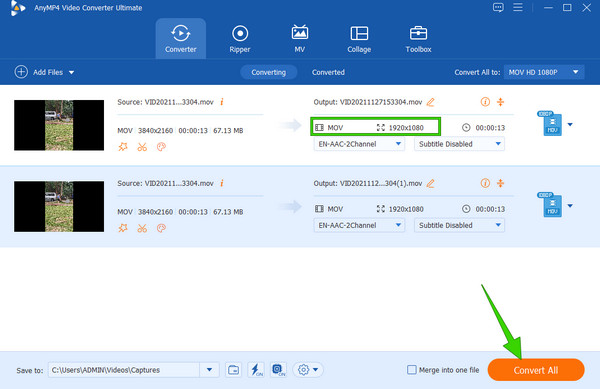The image size is (600, 389).
Task: Click compress/split icon for second output
Action: 500,183
